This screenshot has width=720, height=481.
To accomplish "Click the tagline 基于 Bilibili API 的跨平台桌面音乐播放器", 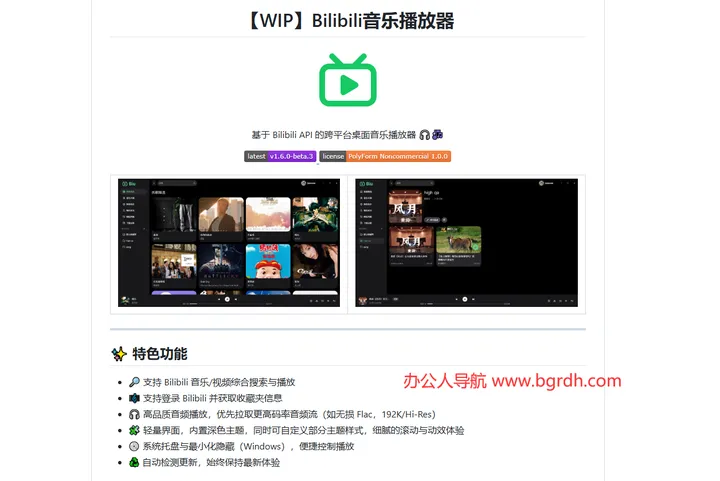I will [x=333, y=135].
